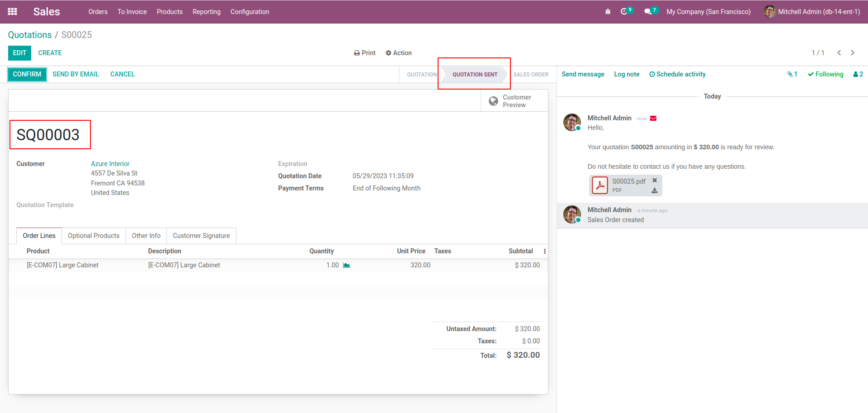Cancel the quotation
Screen dimensions: 868x413
[x=123, y=74]
